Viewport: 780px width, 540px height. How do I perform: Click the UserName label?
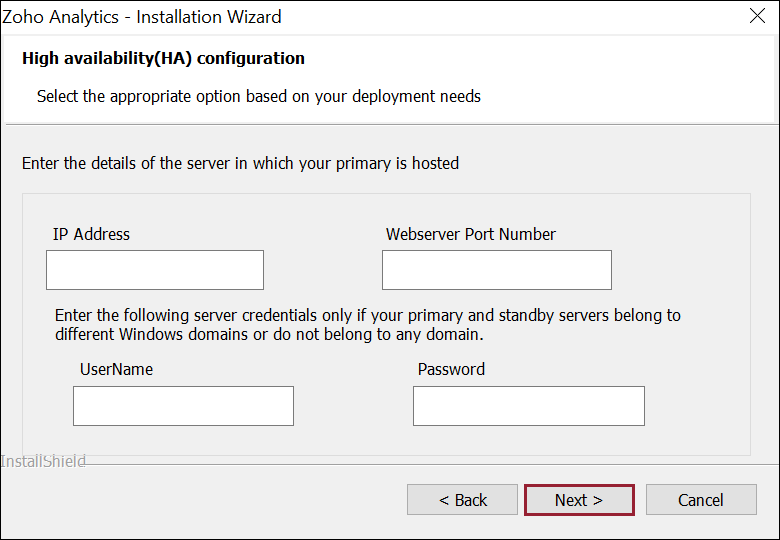(x=116, y=369)
